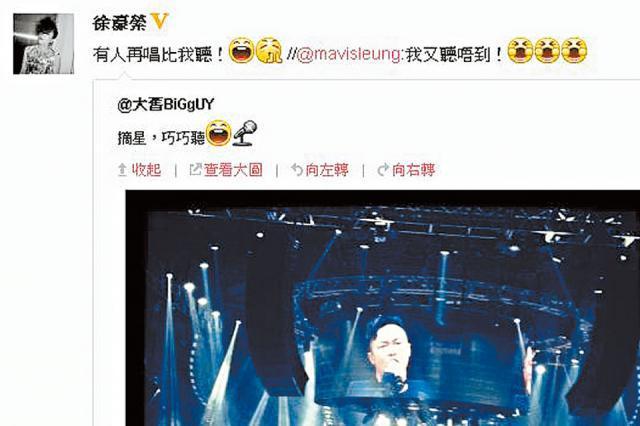Rotate the image left with 向左轉

coord(327,170)
